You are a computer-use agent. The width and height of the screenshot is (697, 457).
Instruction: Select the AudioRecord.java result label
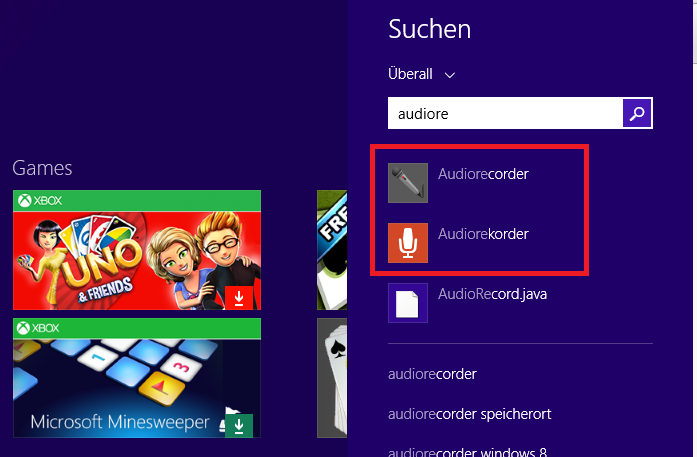point(492,294)
